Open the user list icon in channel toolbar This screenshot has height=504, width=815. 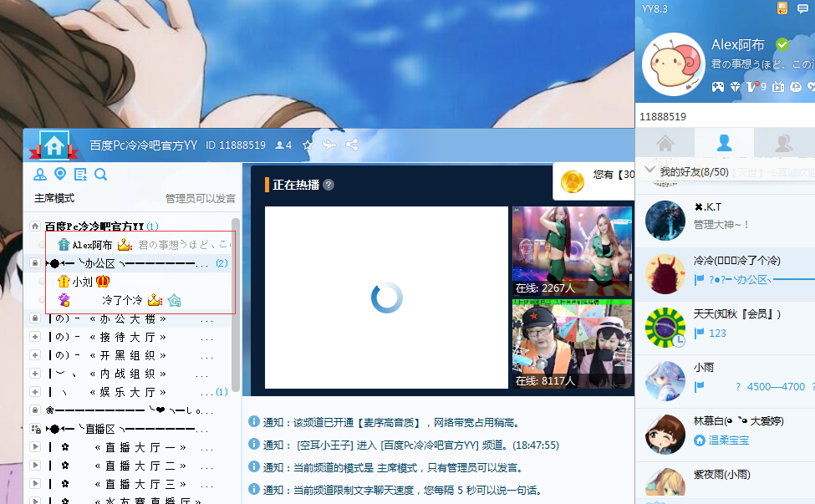coord(40,175)
